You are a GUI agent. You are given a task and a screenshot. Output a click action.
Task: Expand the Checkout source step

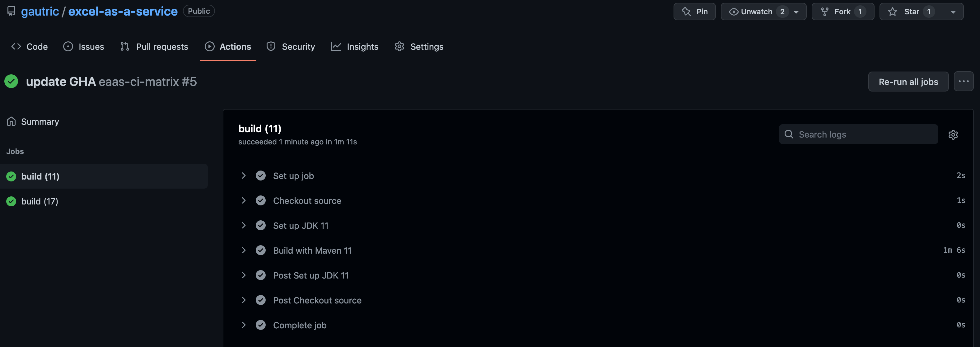pos(244,200)
